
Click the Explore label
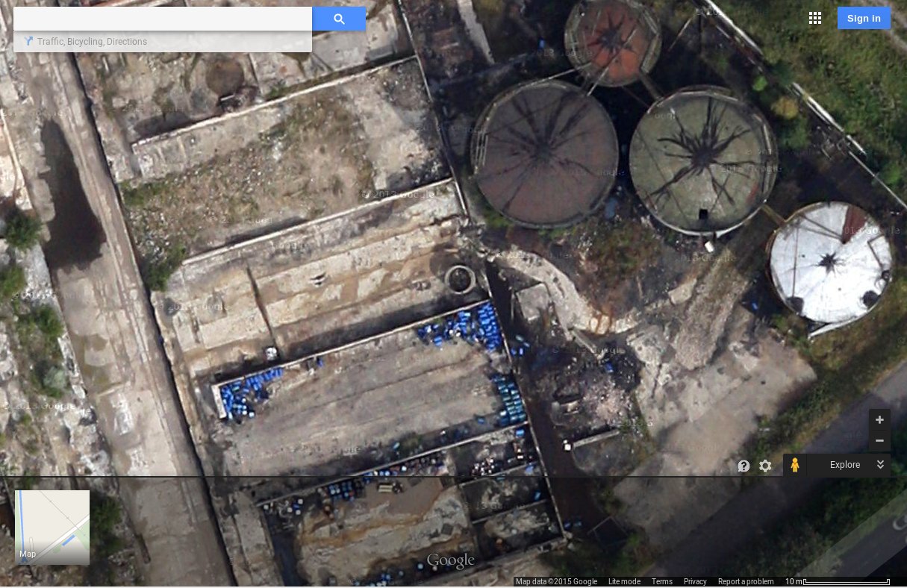point(845,465)
